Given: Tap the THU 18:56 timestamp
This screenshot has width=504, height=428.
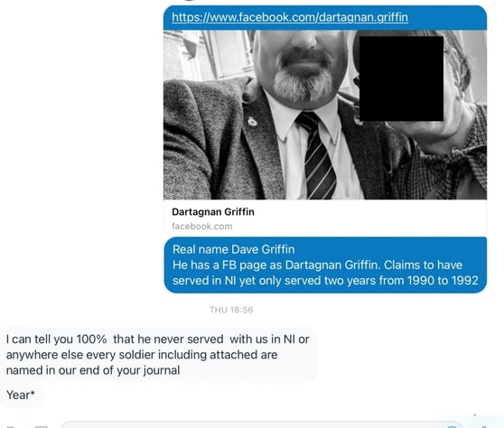Looking at the screenshot, I should coord(231,310).
